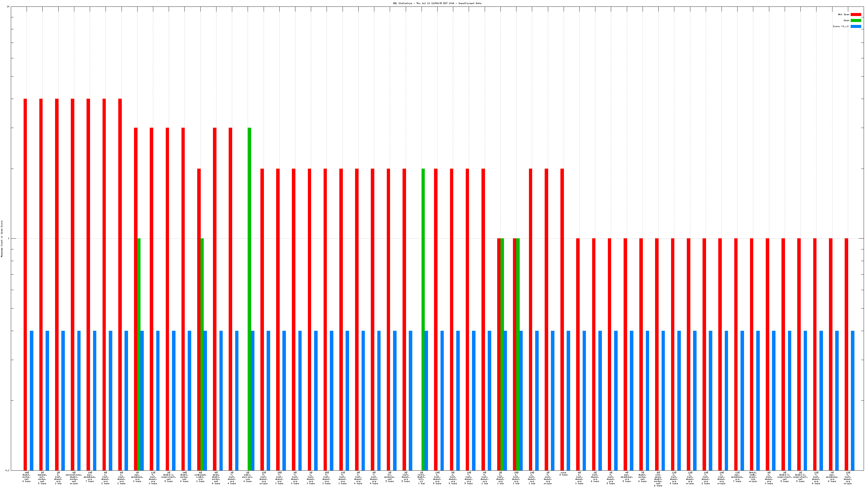Click the y-axis tick labeled 10

(x=8, y=7)
